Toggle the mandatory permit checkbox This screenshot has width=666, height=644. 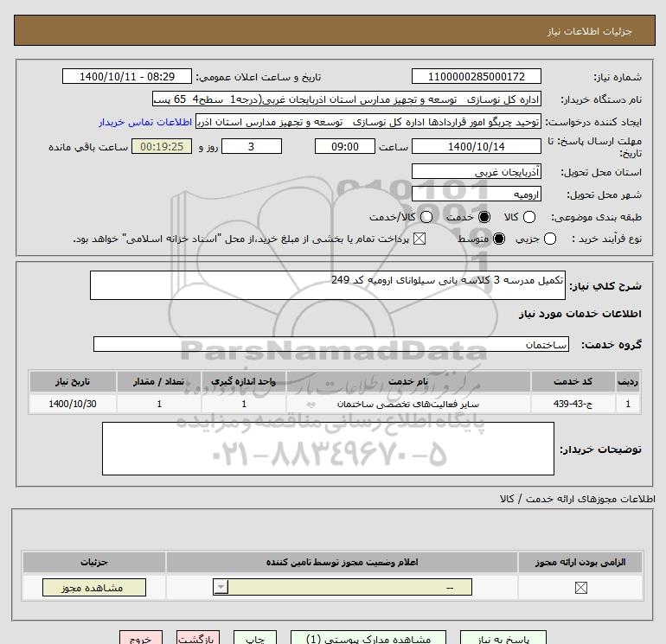coord(580,588)
